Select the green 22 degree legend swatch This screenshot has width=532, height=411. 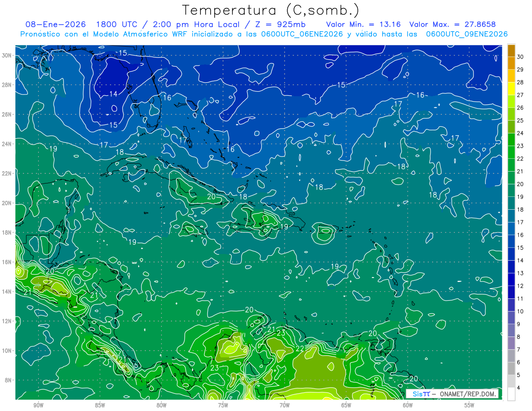(511, 152)
